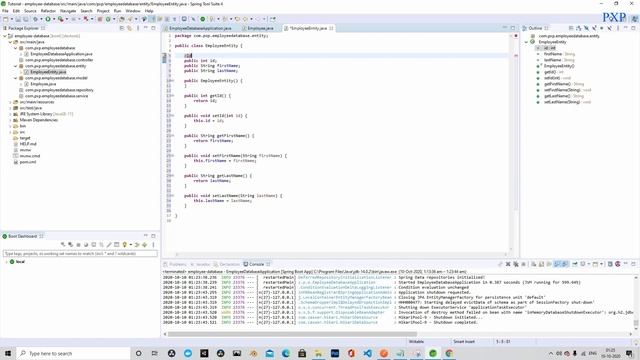Open Visual Studio Code from the taskbar
Image resolution: width=640 pixels, height=360 pixels.
[367, 353]
